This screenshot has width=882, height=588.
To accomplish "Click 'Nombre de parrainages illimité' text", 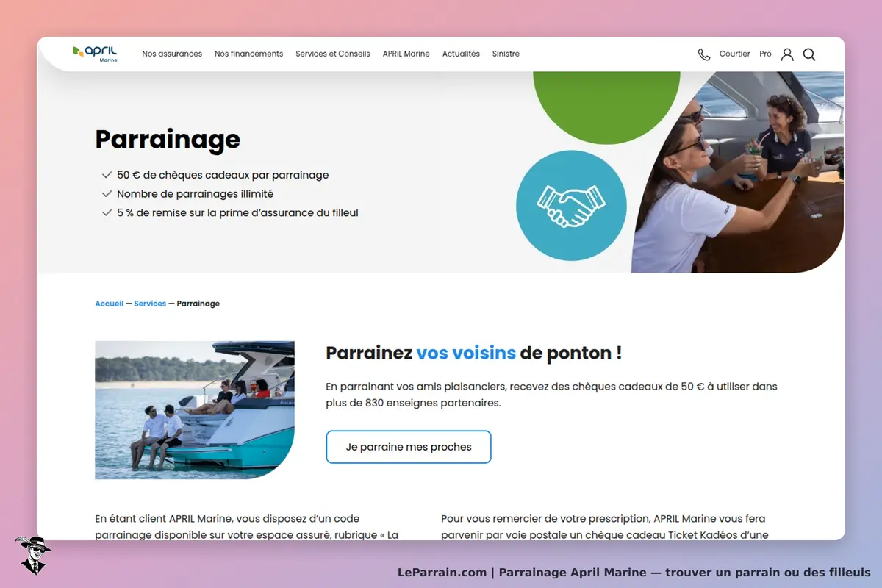I will pyautogui.click(x=195, y=194).
